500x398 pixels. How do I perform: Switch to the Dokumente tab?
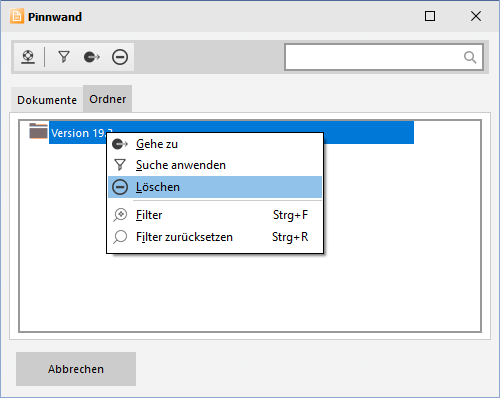pyautogui.click(x=47, y=100)
